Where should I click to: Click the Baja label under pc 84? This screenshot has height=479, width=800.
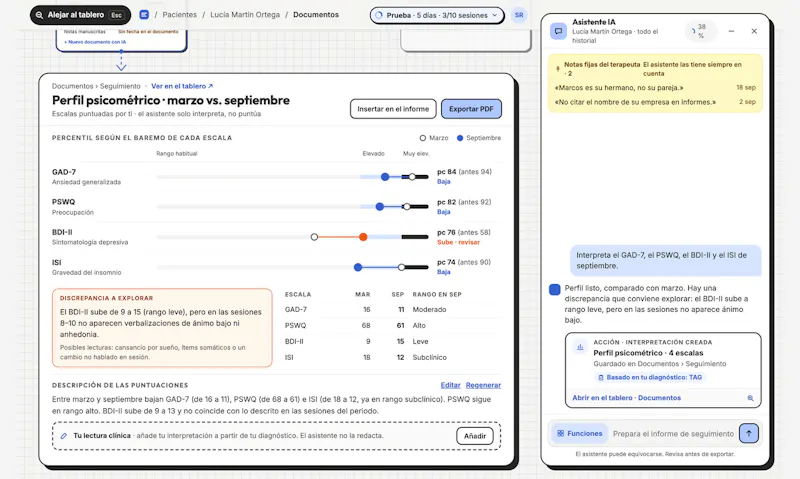(x=443, y=182)
